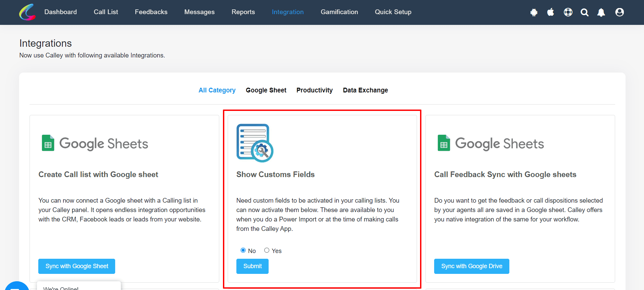Click the Calley logo icon

tap(27, 12)
